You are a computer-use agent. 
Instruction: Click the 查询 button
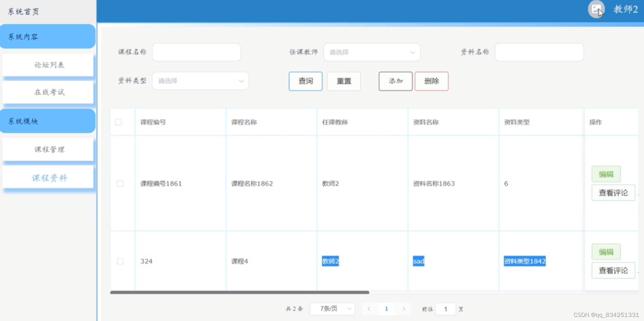pyautogui.click(x=306, y=81)
